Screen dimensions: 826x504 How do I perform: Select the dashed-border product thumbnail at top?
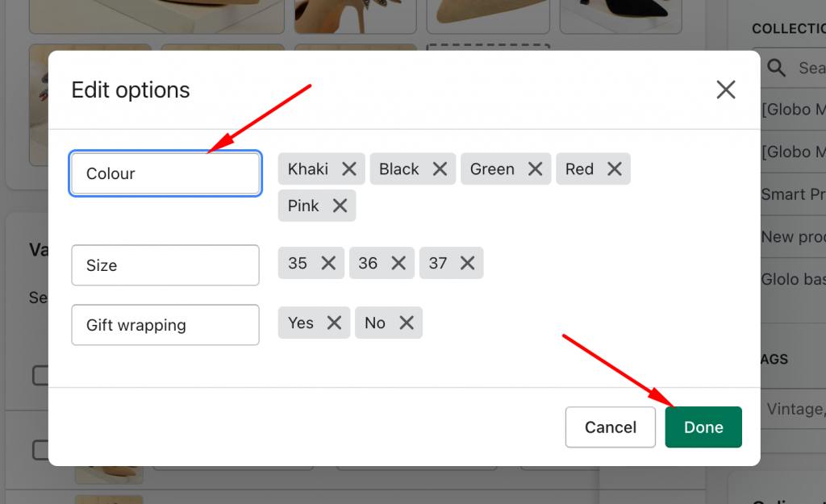[488, 48]
